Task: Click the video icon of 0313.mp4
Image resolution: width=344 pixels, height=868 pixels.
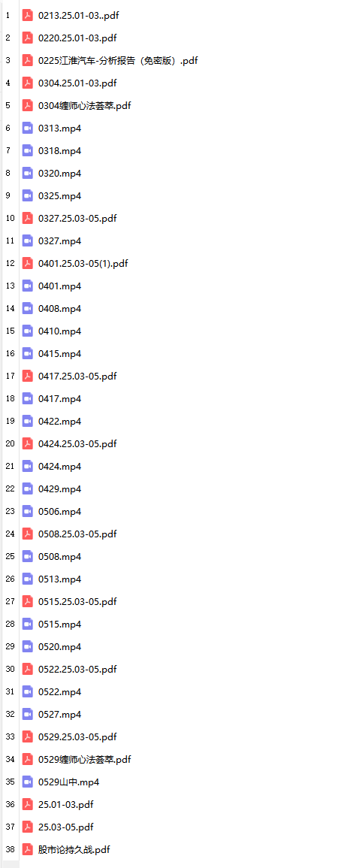Action: [28, 128]
